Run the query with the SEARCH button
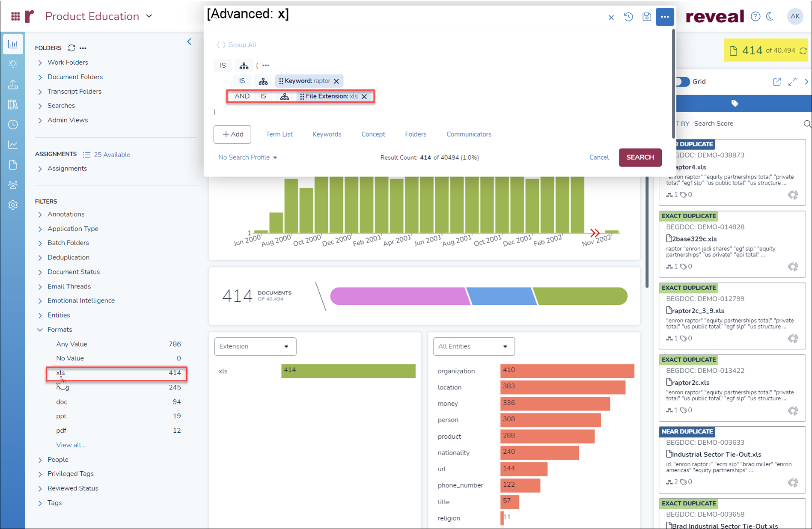The image size is (812, 529). click(640, 158)
